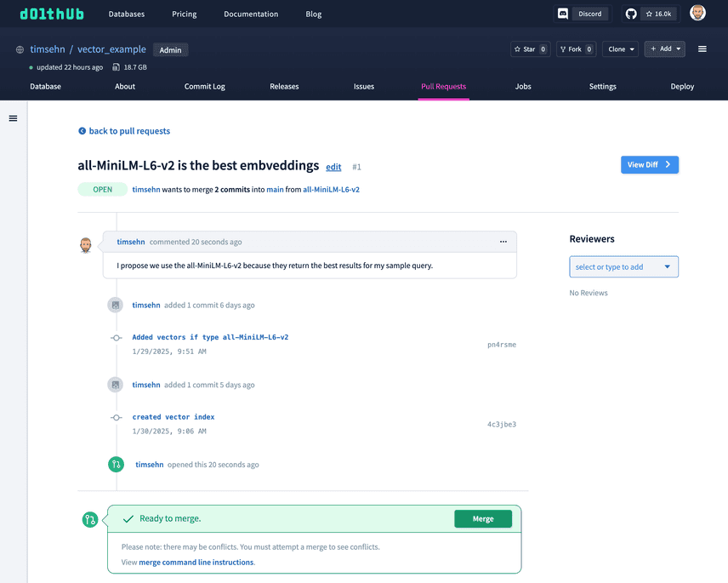Open commit 'created vector index'

pyautogui.click(x=173, y=417)
